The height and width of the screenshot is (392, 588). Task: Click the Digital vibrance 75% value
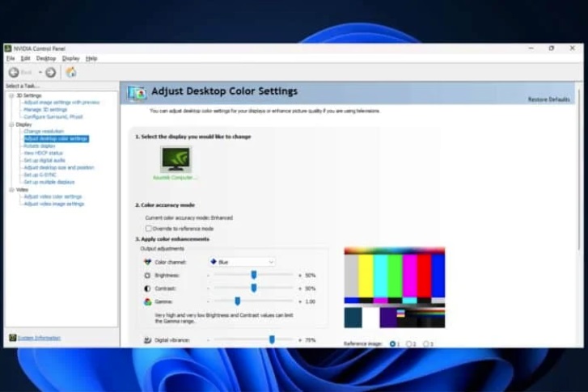[x=310, y=340]
